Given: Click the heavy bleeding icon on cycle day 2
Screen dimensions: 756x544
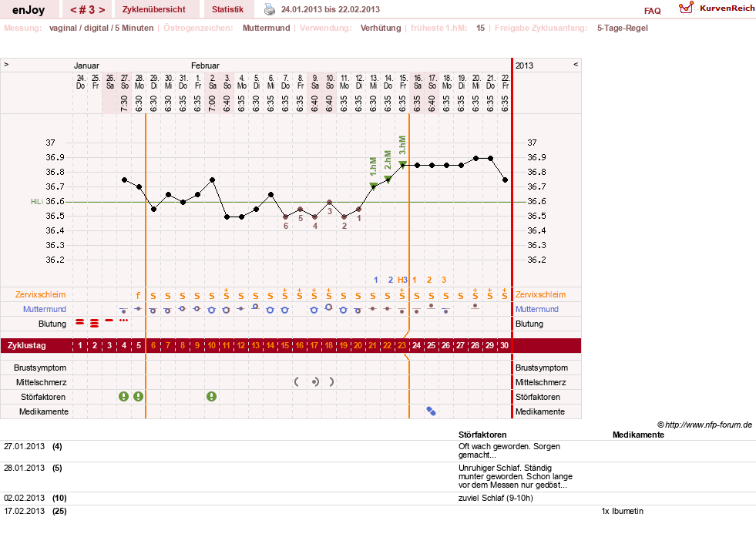Looking at the screenshot, I should point(95,323).
